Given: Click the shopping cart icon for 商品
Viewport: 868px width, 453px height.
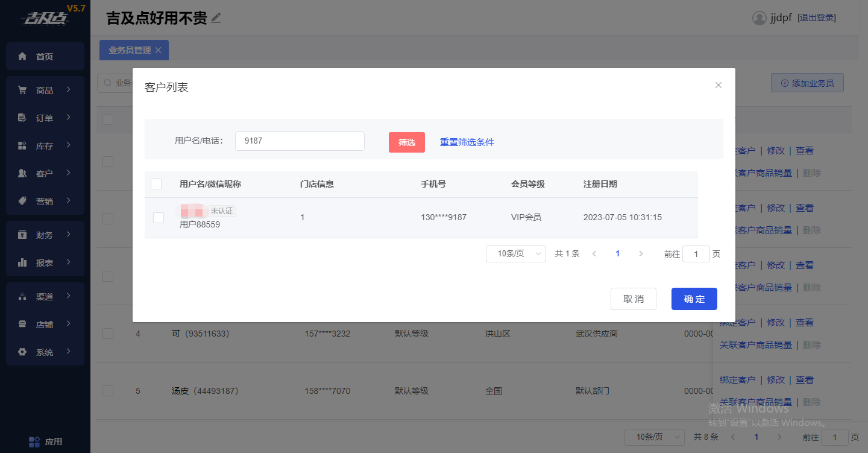Looking at the screenshot, I should coord(22,90).
